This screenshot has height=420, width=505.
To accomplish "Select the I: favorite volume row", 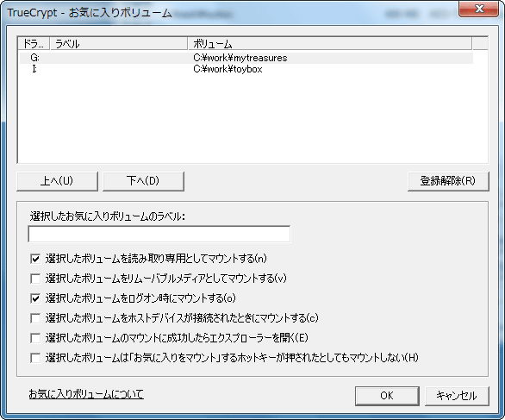I will [246, 69].
